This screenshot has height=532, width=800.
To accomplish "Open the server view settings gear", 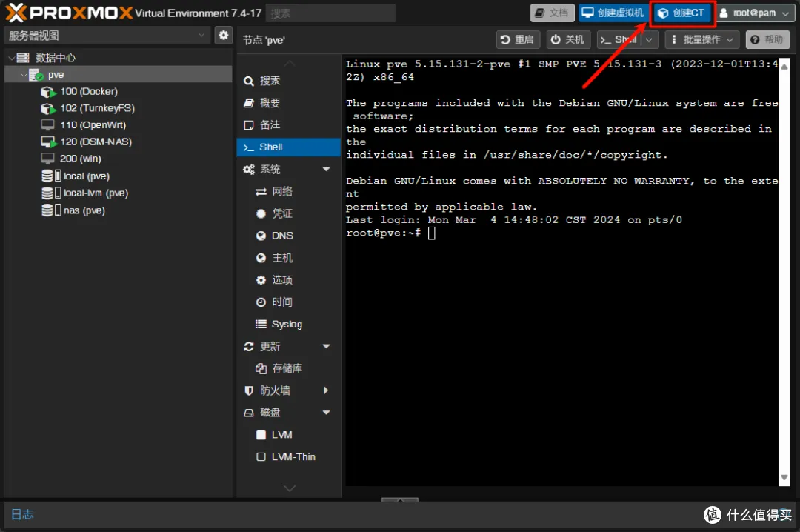I will pyautogui.click(x=223, y=36).
